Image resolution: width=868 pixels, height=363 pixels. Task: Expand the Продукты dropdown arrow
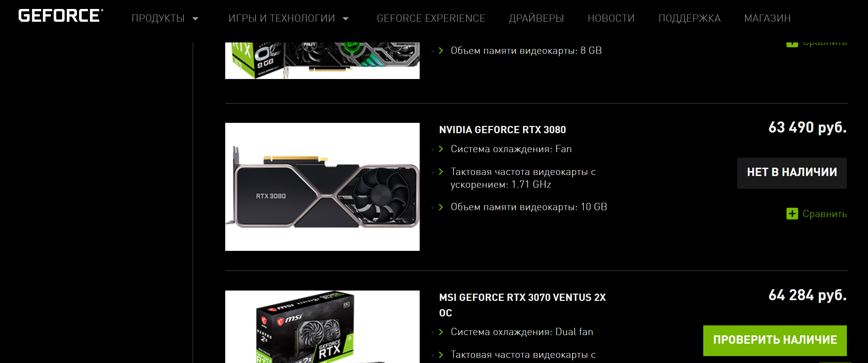[195, 19]
